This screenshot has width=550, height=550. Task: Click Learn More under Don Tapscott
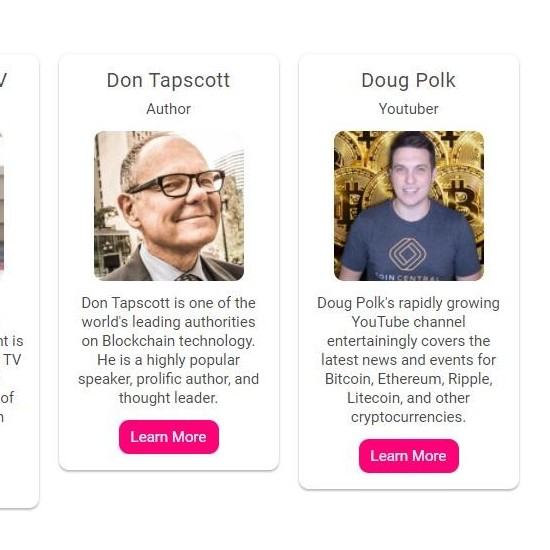pyautogui.click(x=169, y=437)
